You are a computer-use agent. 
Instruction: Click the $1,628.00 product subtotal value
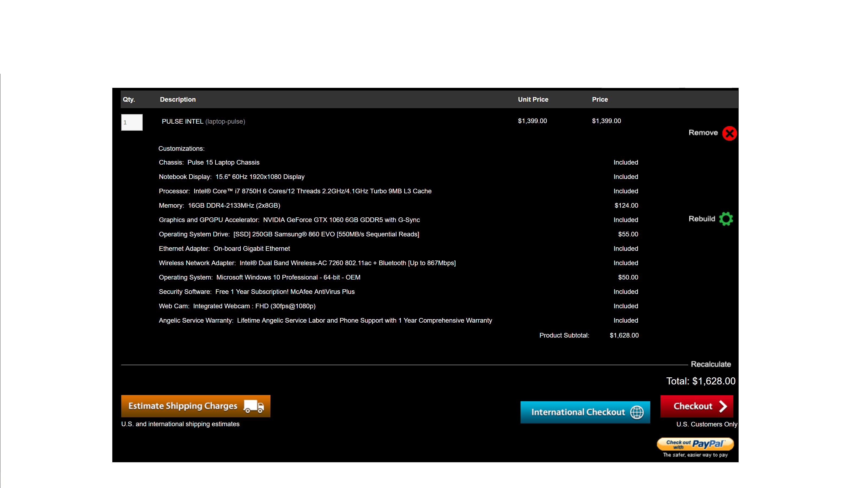tap(624, 335)
